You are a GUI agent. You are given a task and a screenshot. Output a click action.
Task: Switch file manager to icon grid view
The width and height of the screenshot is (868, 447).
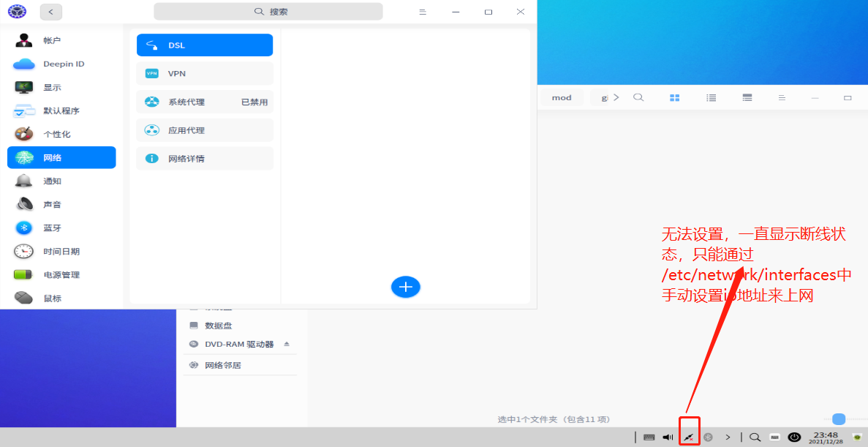tap(675, 97)
